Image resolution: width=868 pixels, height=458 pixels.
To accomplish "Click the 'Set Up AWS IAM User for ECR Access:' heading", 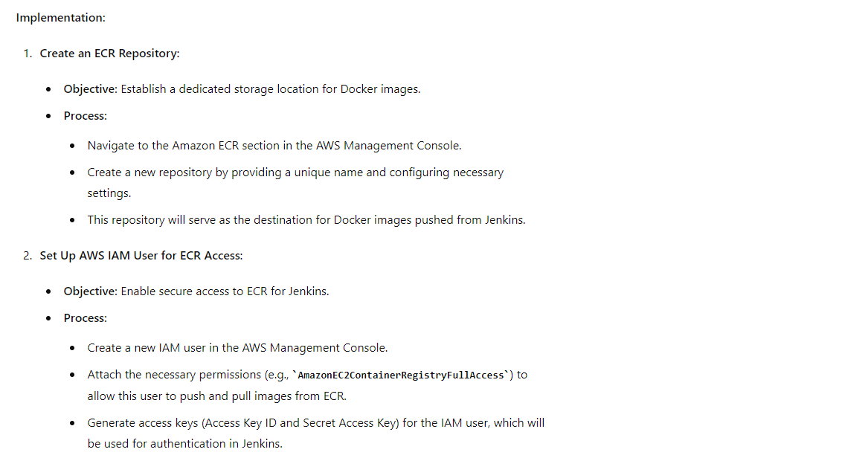I will (141, 256).
